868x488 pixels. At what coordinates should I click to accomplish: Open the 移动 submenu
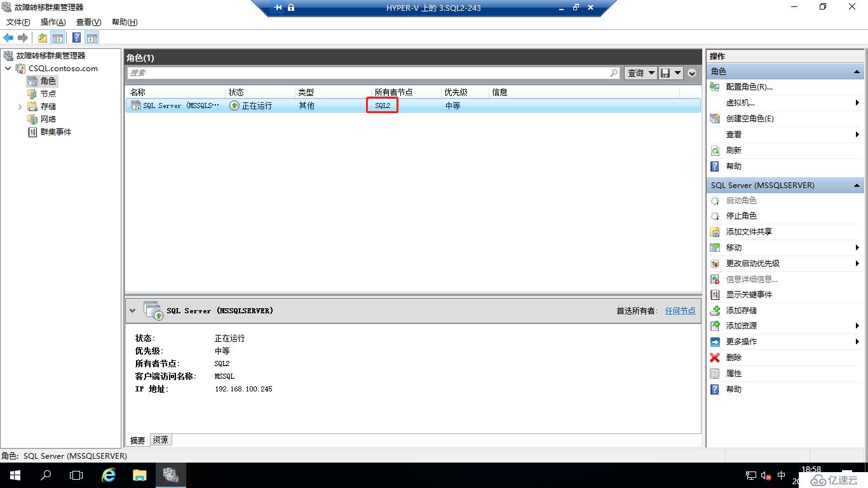(x=734, y=248)
